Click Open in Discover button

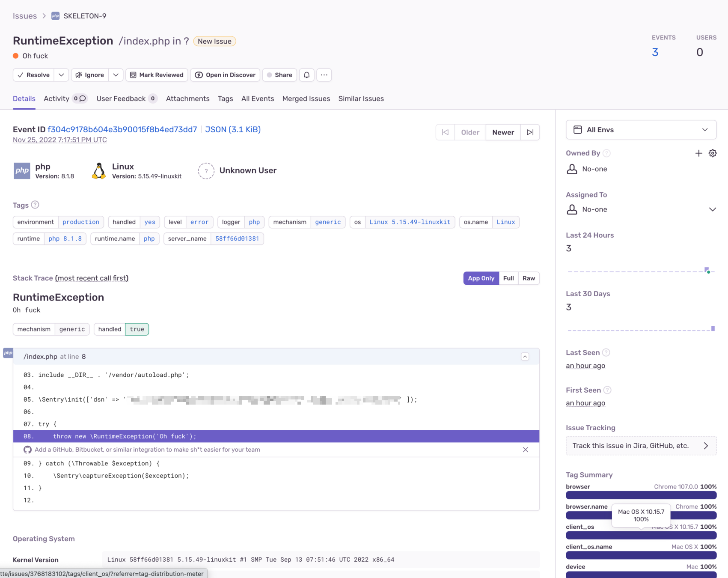click(x=225, y=75)
